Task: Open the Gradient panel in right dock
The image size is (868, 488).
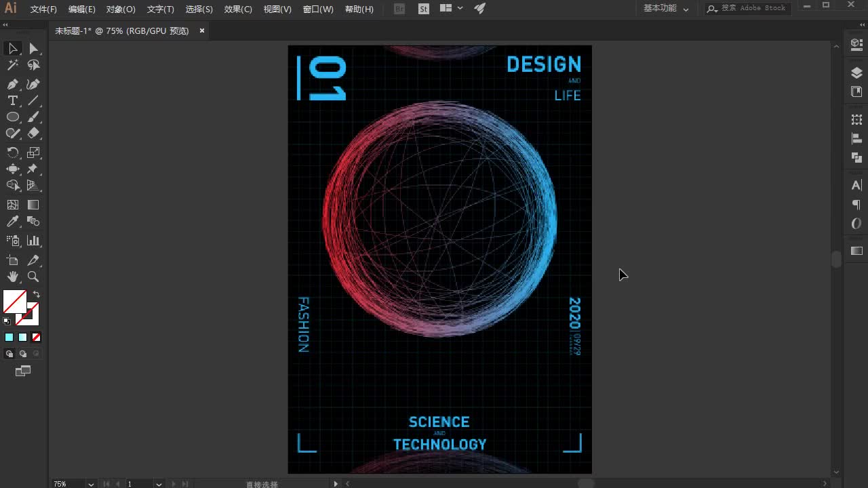Action: tap(856, 251)
